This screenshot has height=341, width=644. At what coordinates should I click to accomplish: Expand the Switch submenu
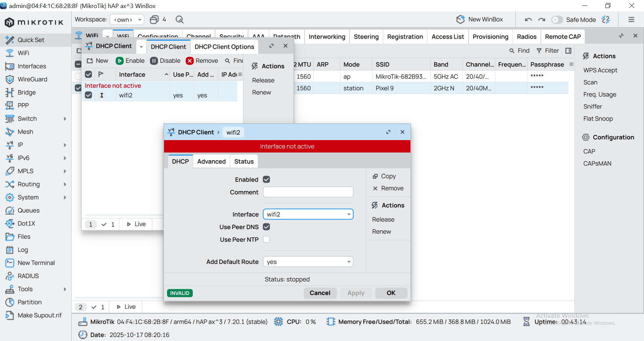[x=65, y=119]
